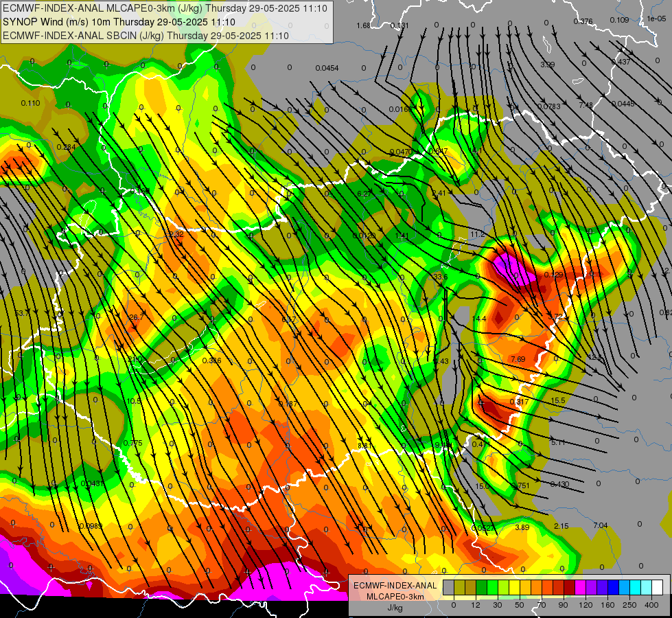Click the map value 26.7
Image resolution: width=672 pixels, height=618 pixels.
[136, 317]
